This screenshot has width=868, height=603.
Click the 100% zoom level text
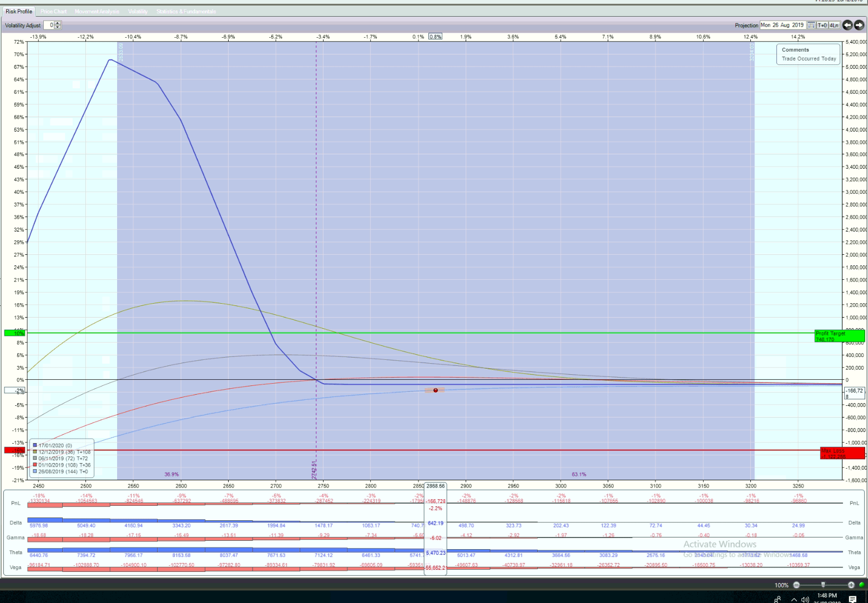[781, 585]
